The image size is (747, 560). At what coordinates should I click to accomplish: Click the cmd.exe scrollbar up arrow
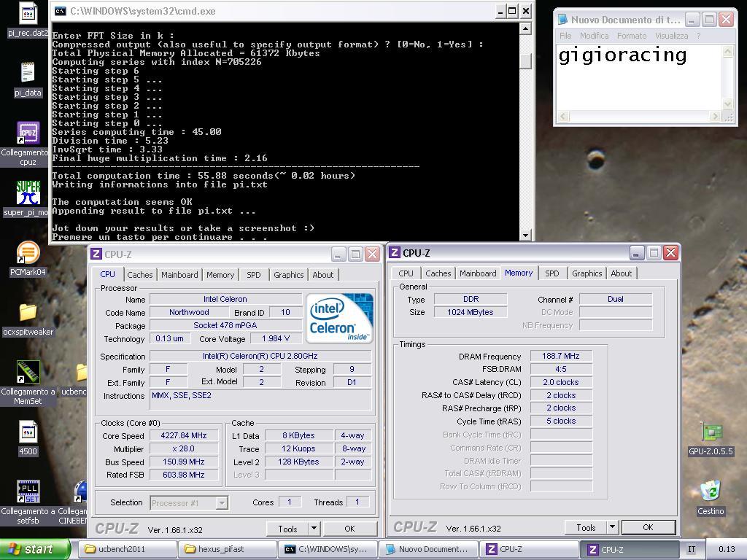coord(525,28)
